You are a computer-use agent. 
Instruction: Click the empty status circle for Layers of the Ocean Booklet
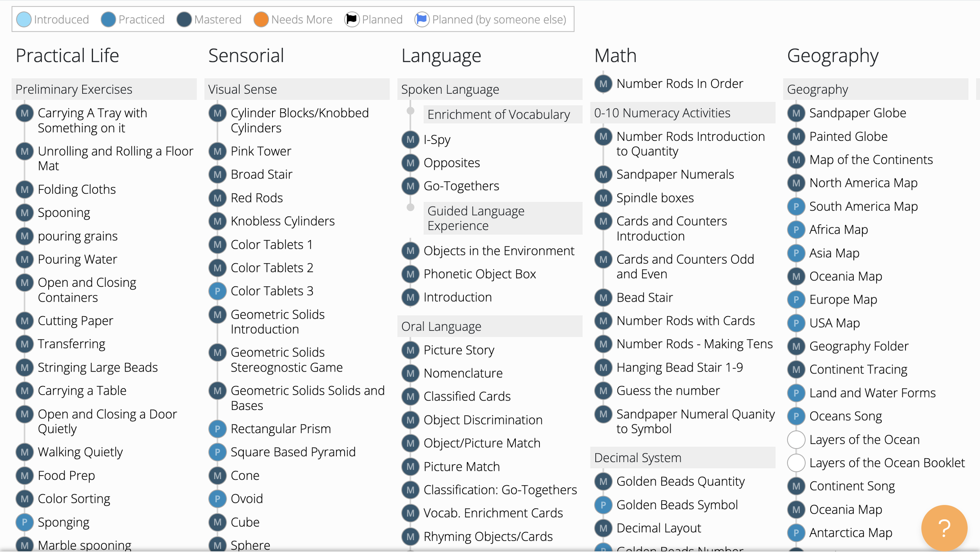796,463
